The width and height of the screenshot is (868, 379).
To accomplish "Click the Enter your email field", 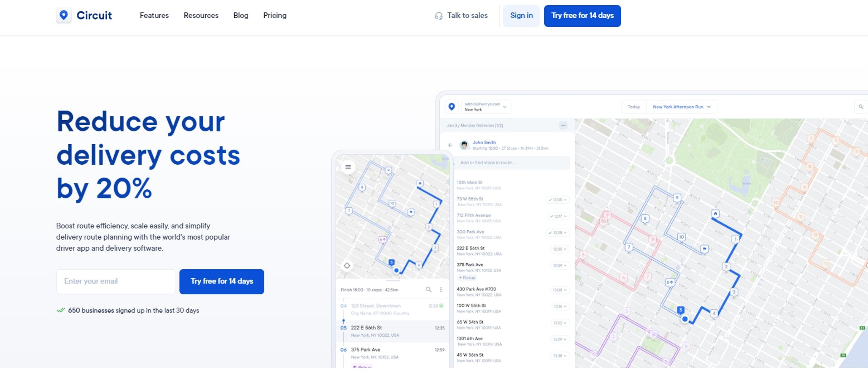I will point(116,281).
